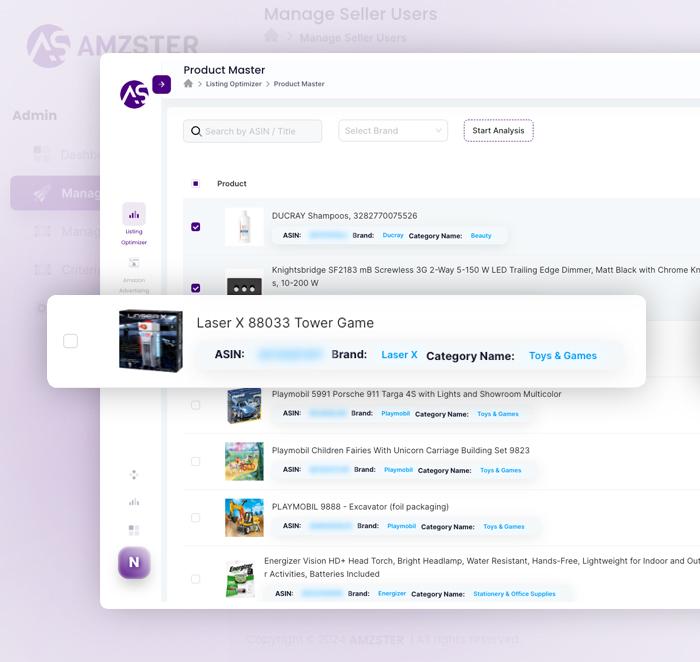Click the rocket icon in background Admin menu
The height and width of the screenshot is (662, 700).
pos(42,193)
